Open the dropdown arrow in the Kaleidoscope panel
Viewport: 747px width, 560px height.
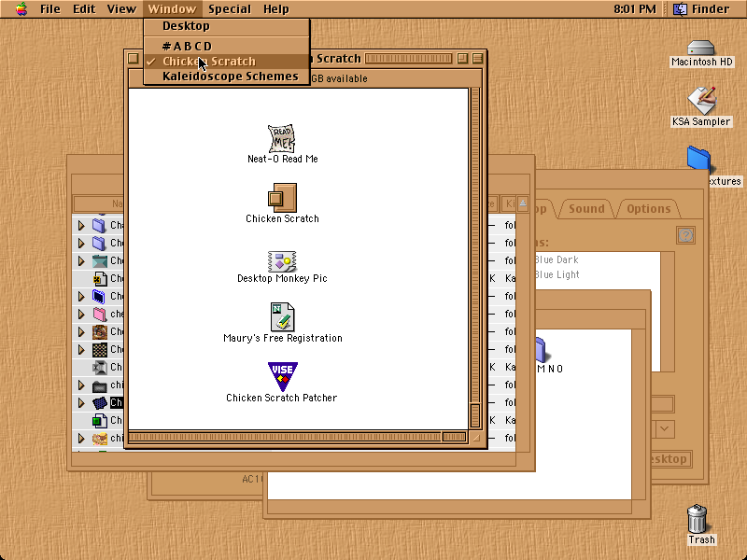tap(665, 429)
